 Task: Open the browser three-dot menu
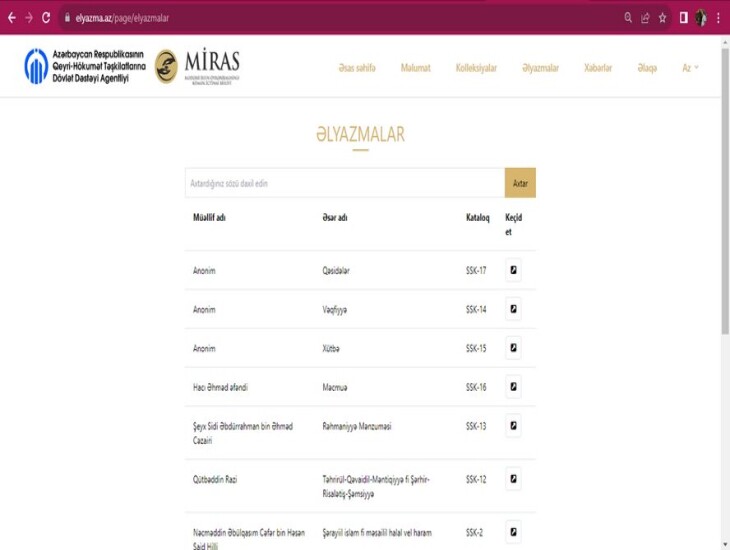tap(718, 18)
